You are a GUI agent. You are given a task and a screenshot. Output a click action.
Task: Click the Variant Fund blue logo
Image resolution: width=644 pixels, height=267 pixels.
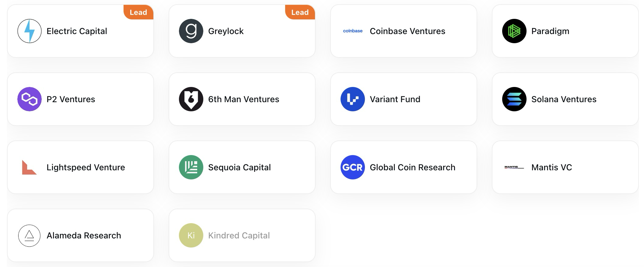pyautogui.click(x=353, y=99)
